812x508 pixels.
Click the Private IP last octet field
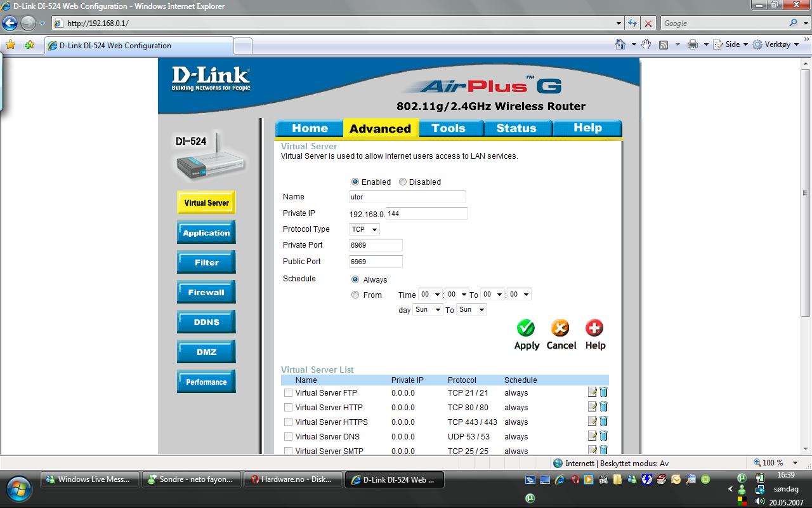click(x=426, y=213)
